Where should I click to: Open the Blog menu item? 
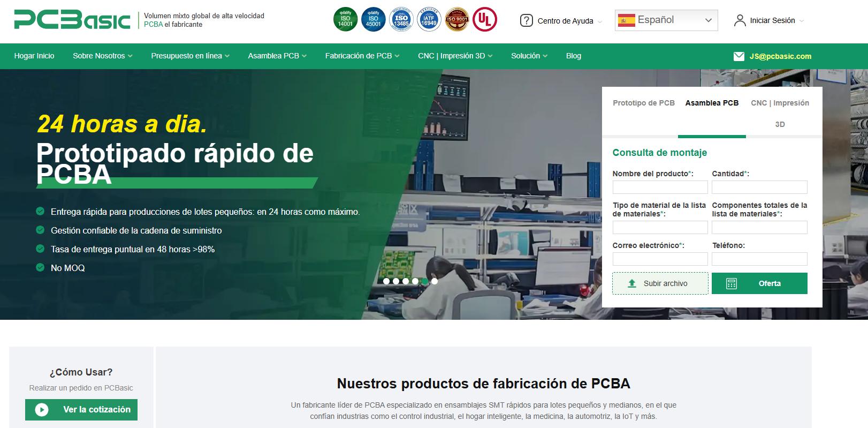pyautogui.click(x=573, y=56)
